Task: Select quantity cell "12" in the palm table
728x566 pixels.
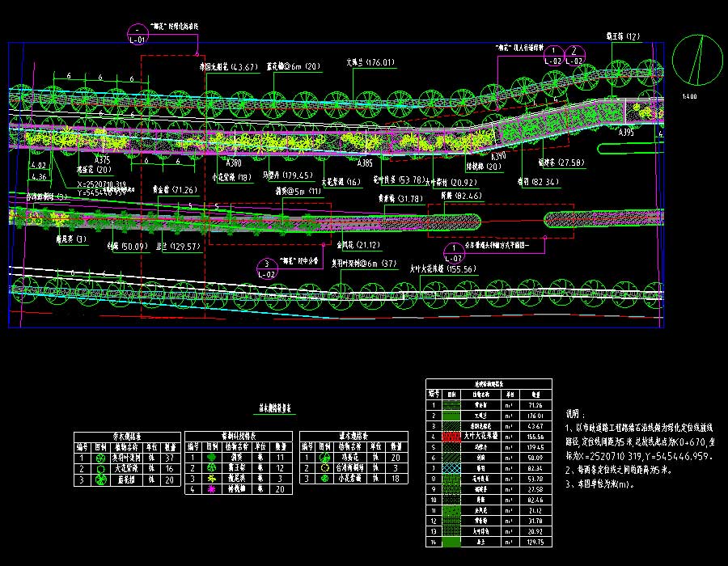Action: 280,468
